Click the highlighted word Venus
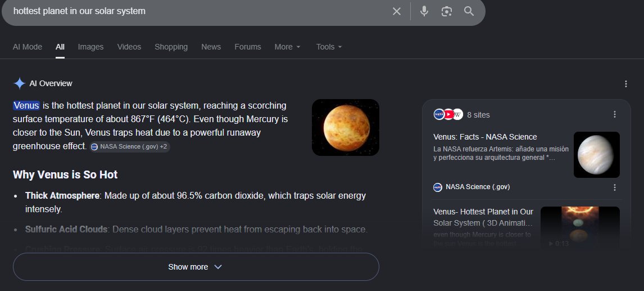Screen dimensions: 644x291 click(26, 106)
